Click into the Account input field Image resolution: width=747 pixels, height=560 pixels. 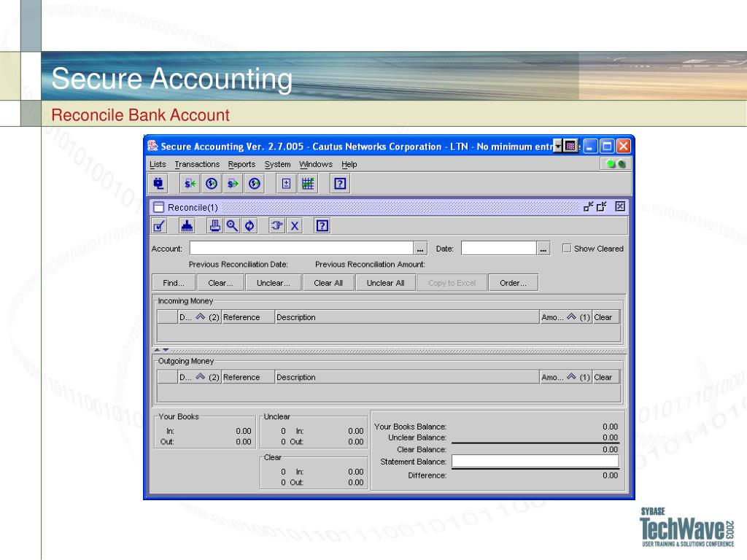click(301, 249)
